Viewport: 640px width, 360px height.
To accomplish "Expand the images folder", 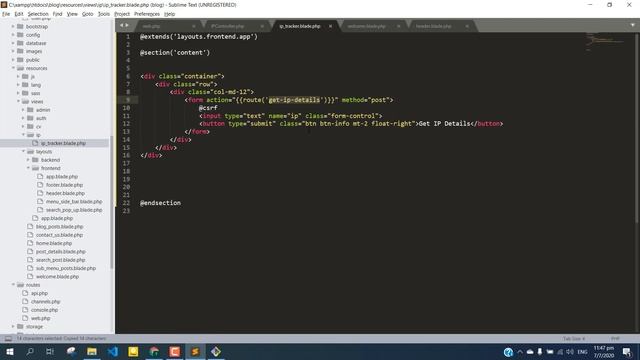I will pyautogui.click(x=13, y=51).
